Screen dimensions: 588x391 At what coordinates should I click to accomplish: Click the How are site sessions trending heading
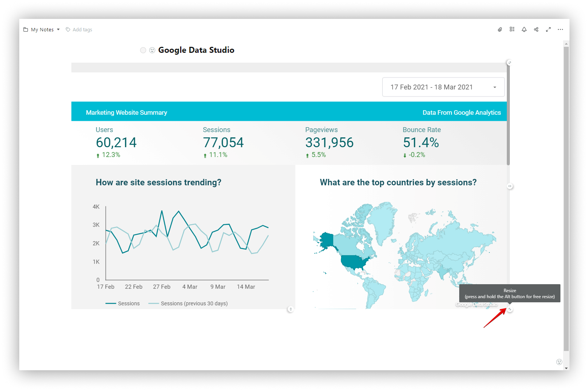point(159,183)
